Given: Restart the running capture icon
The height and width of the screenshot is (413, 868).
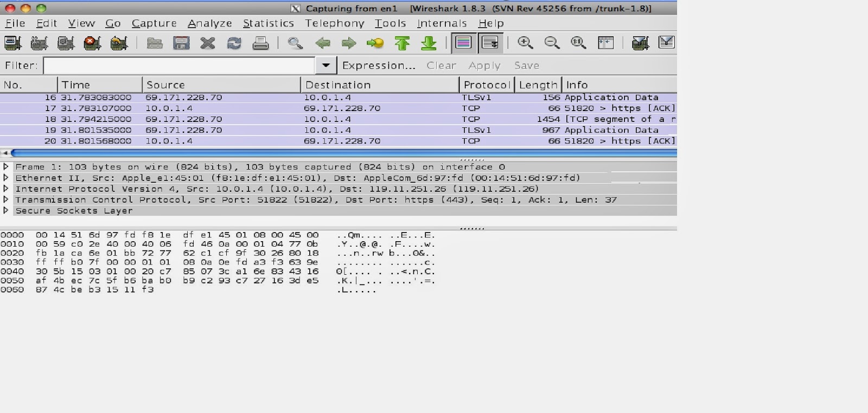Looking at the screenshot, I should pyautogui.click(x=119, y=43).
